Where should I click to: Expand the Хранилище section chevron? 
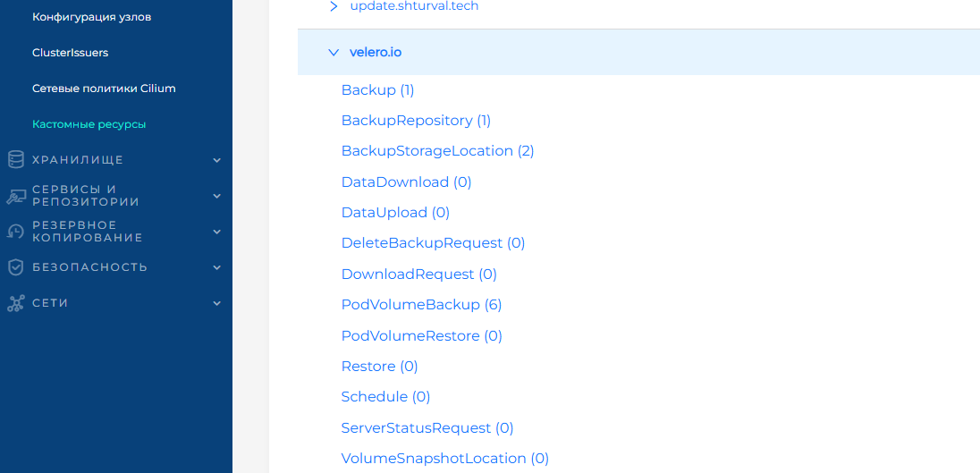(x=216, y=161)
